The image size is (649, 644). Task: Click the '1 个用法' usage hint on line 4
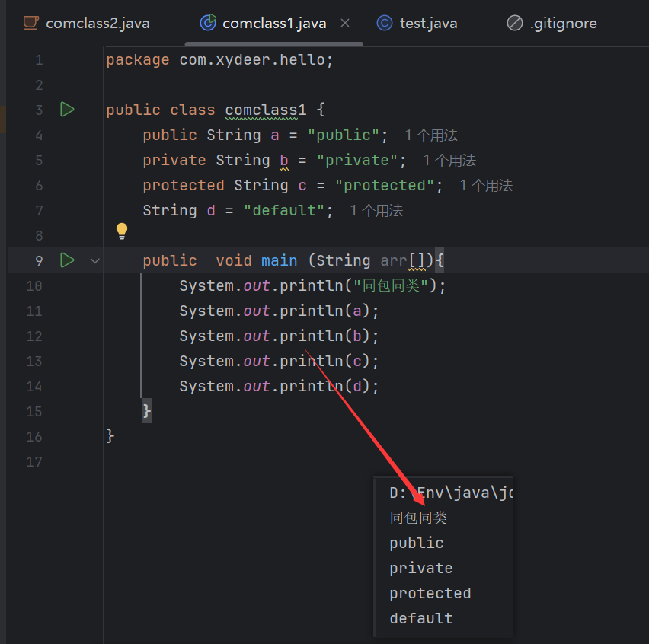(x=430, y=135)
